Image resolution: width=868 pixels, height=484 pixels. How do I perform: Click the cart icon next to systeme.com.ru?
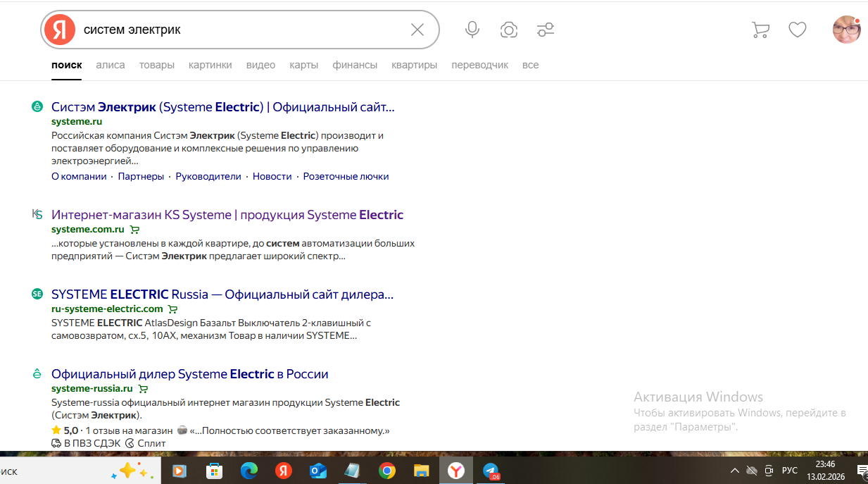[134, 230]
